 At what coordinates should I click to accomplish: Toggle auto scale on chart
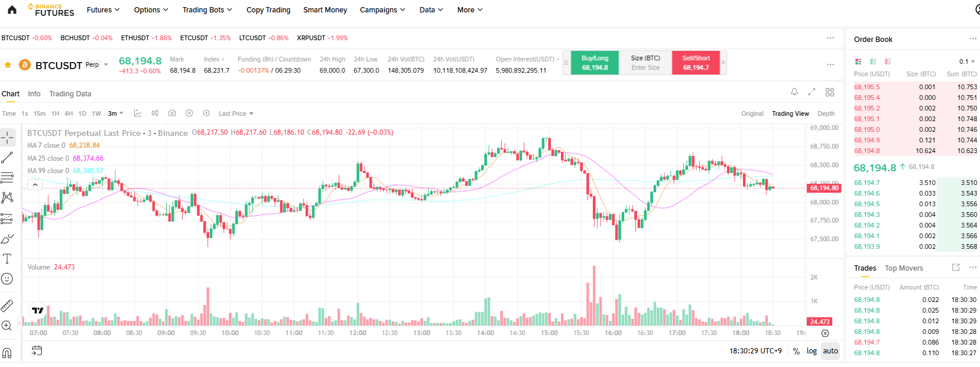click(x=830, y=351)
